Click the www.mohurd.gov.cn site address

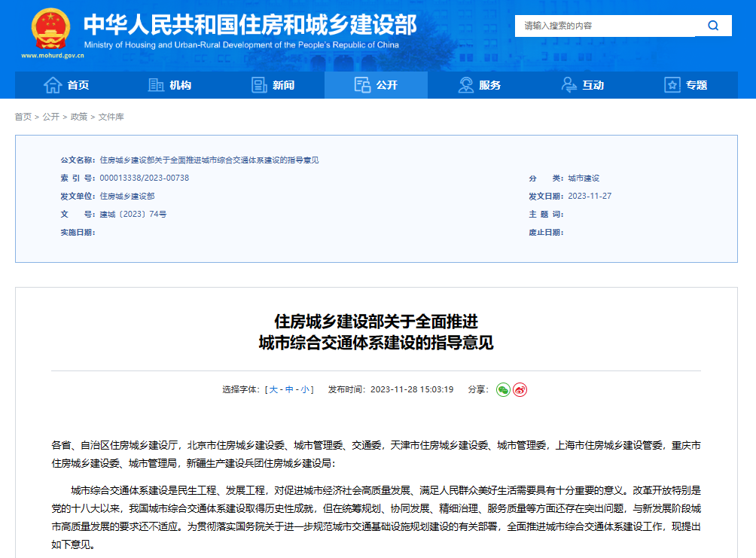pyautogui.click(x=53, y=56)
